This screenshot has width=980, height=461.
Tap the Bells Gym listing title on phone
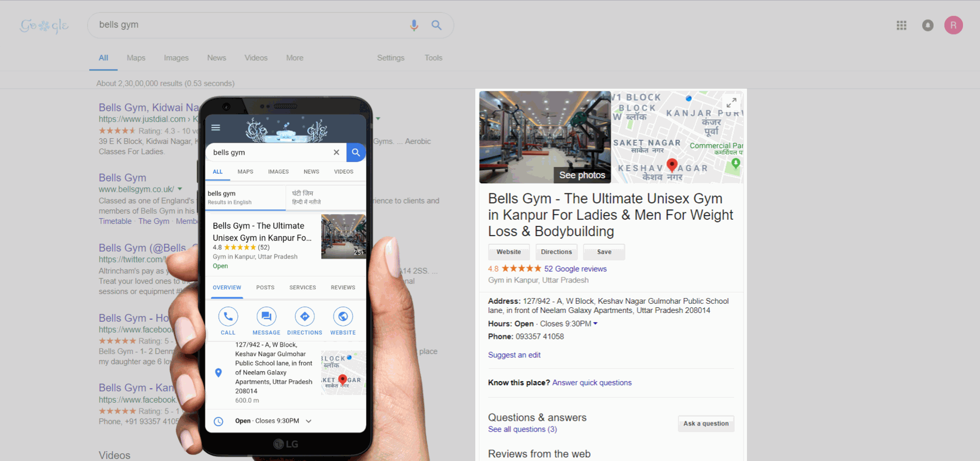tap(262, 232)
